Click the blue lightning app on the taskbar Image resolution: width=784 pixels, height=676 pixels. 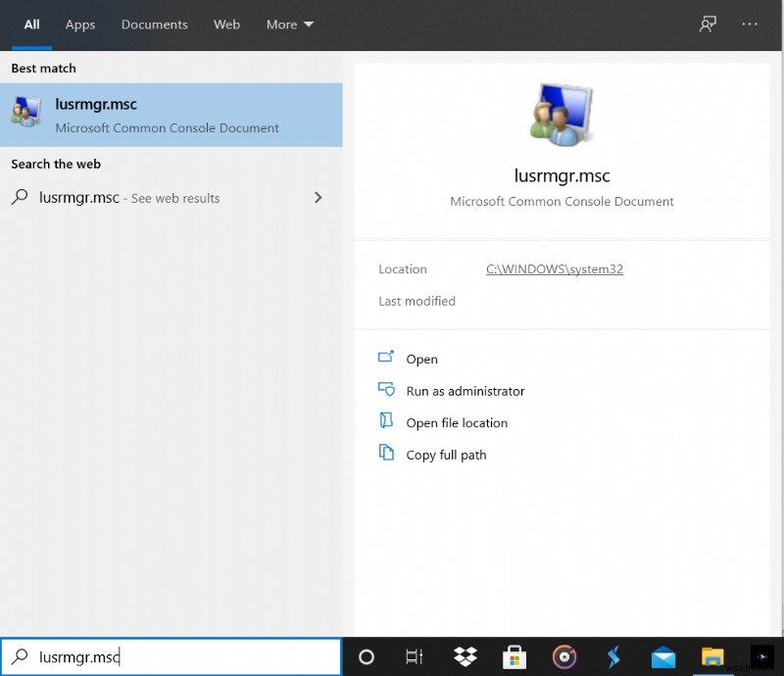[613, 656]
